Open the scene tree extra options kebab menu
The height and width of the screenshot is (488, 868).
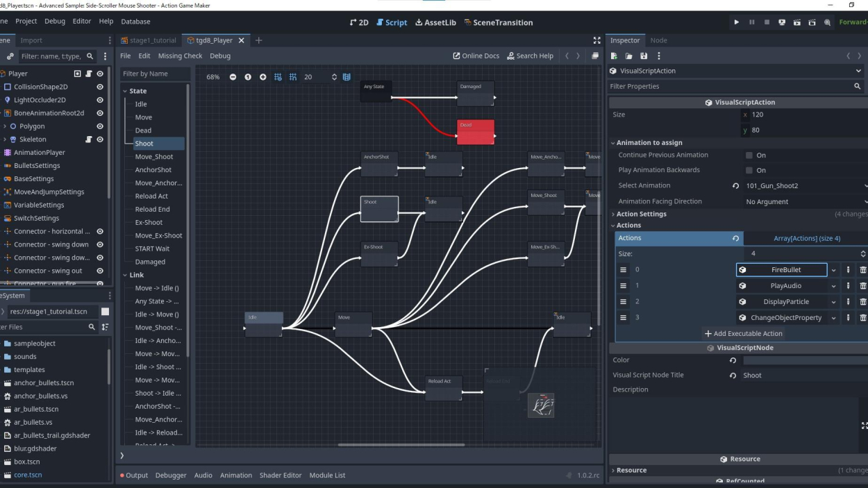click(106, 56)
